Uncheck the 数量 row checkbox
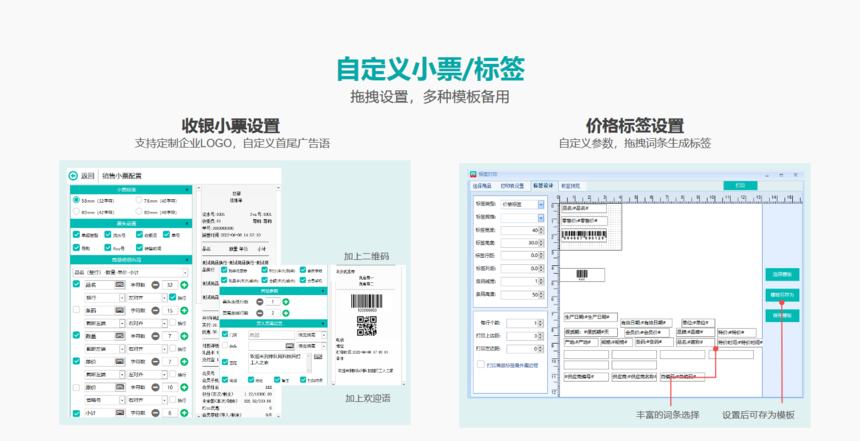The height and width of the screenshot is (441, 860). point(76,335)
